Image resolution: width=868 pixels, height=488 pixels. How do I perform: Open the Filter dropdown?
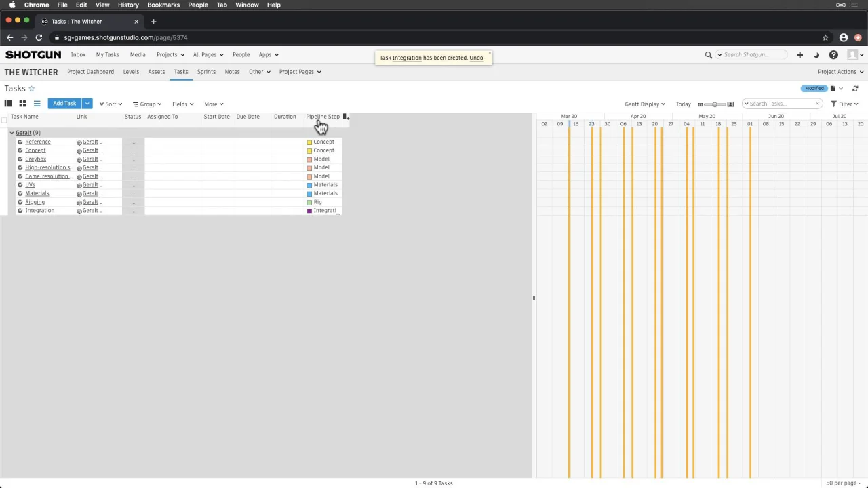click(x=845, y=104)
